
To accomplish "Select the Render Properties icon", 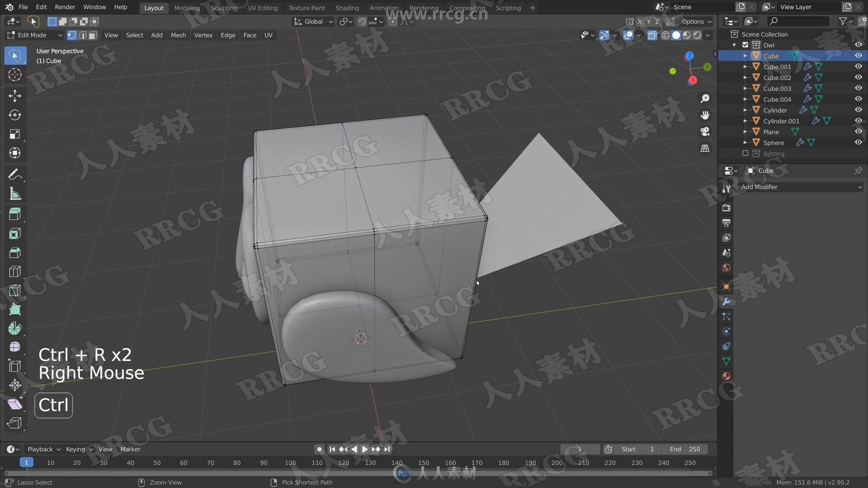I will click(726, 207).
